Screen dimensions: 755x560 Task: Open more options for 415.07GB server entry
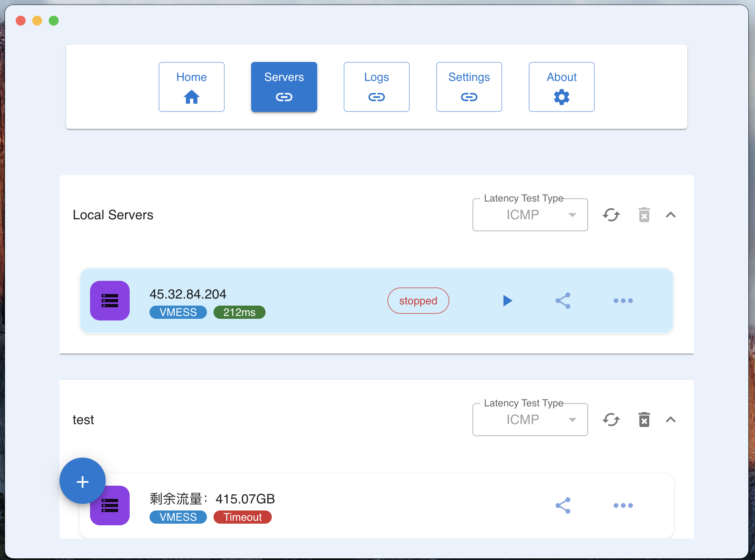tap(623, 505)
